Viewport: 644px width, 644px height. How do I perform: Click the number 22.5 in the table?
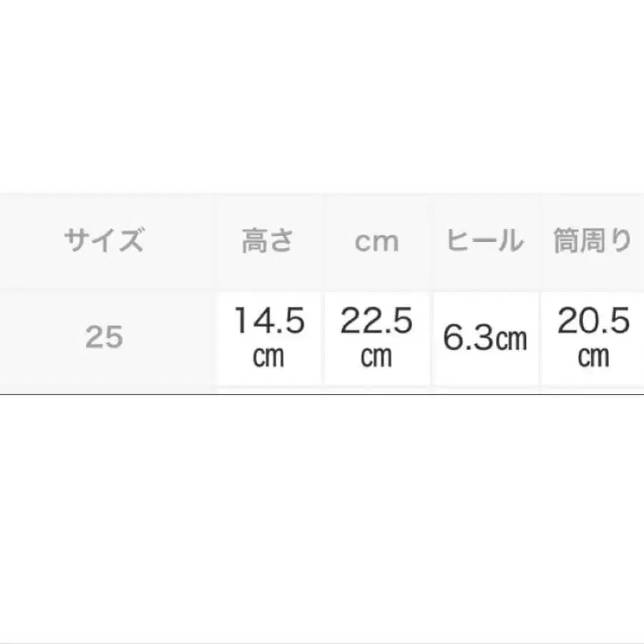click(x=376, y=321)
